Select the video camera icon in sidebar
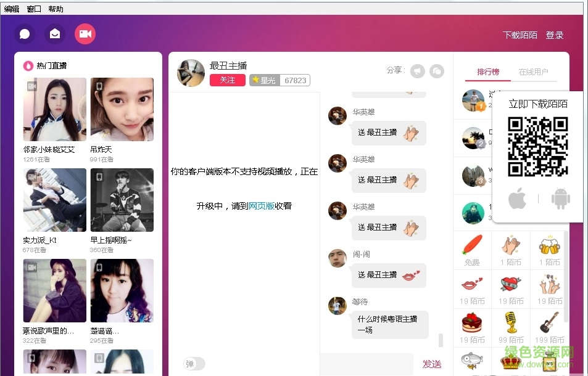 pos(85,33)
